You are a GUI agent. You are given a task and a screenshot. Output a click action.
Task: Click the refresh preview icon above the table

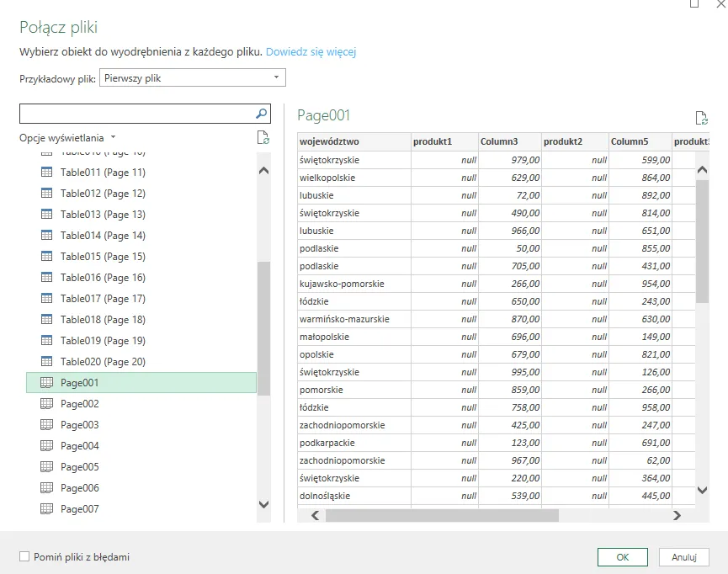701,119
